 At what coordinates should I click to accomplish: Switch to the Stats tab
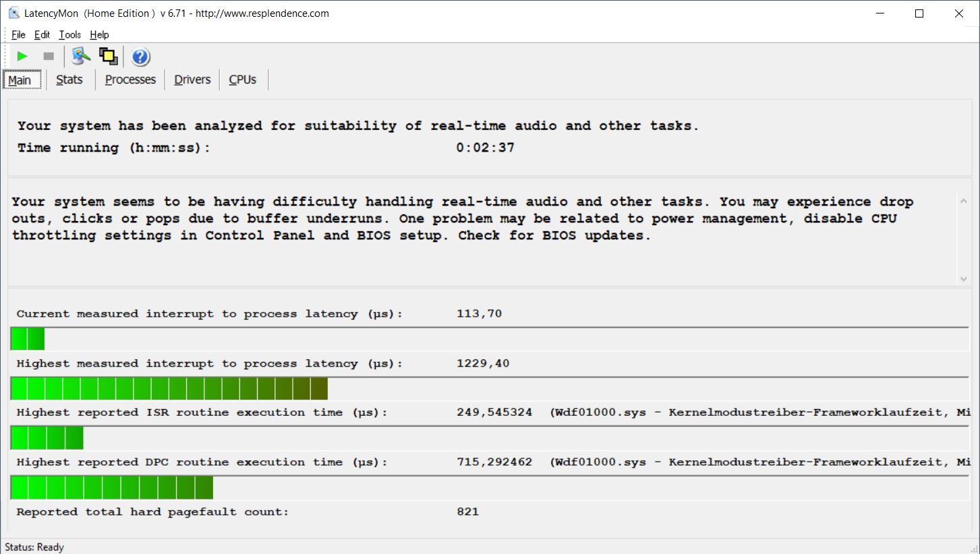coord(69,80)
